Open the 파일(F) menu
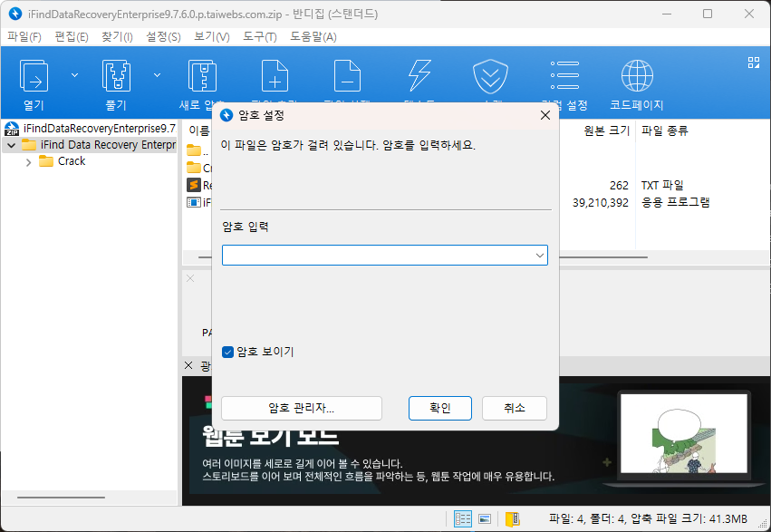The height and width of the screenshot is (532, 771). pyautogui.click(x=24, y=37)
